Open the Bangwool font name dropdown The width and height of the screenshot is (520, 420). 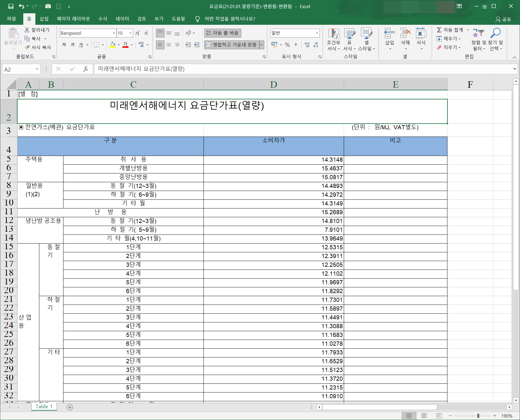[114, 33]
